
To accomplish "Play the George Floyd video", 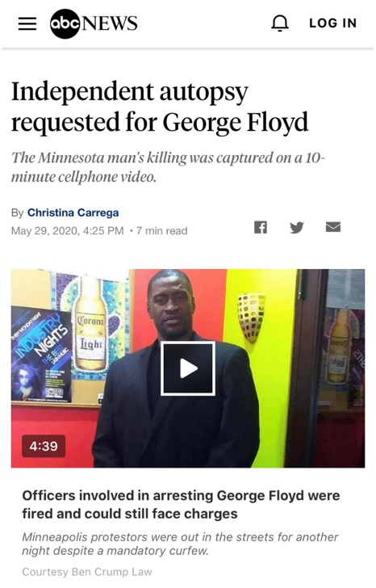I will tap(188, 368).
